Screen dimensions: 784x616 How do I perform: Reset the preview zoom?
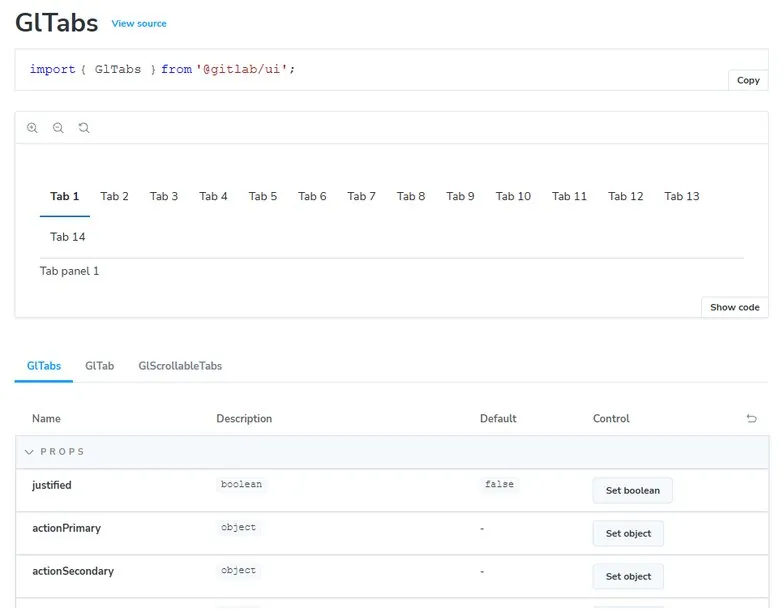pyautogui.click(x=84, y=128)
